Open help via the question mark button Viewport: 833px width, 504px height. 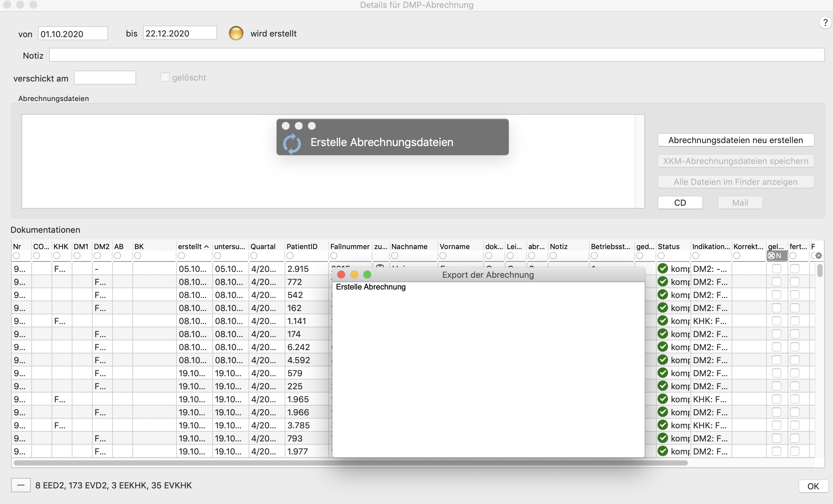[825, 22]
